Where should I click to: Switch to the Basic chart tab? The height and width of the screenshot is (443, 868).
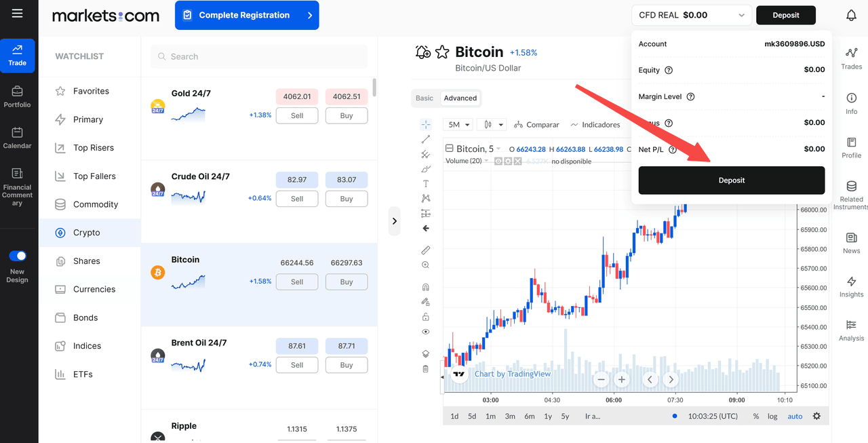425,98
